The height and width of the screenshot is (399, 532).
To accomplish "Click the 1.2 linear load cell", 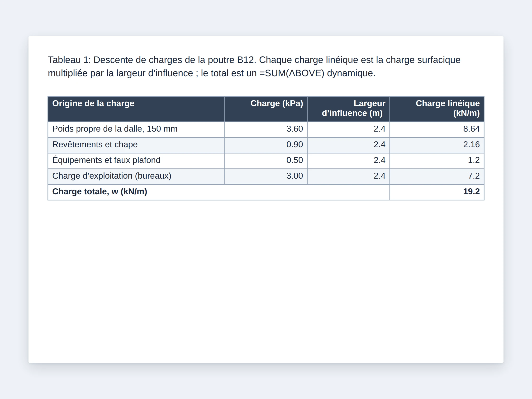I will 437,161.
